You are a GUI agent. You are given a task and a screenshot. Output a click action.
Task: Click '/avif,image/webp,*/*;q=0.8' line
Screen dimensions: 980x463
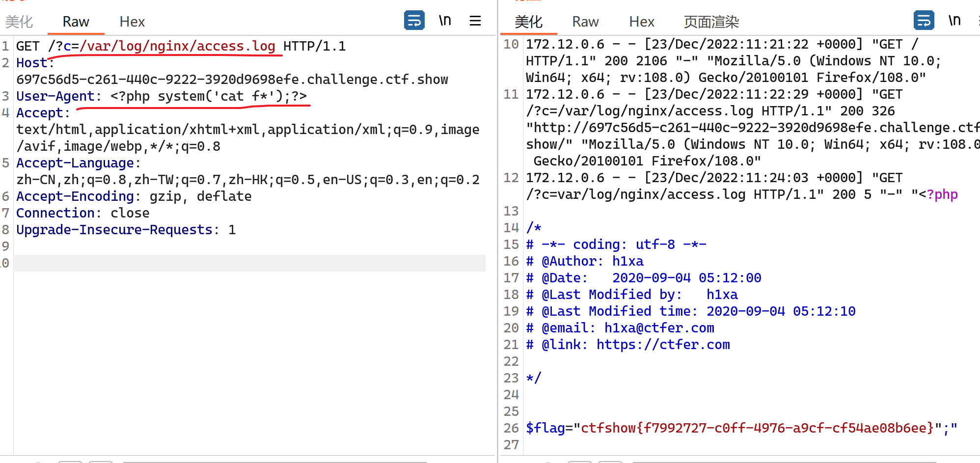[x=118, y=146]
